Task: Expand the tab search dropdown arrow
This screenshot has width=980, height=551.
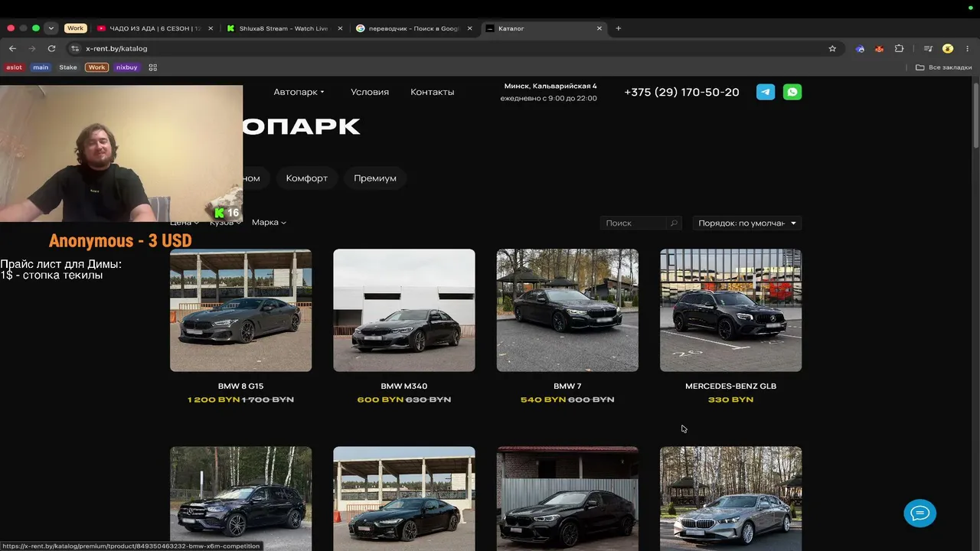Action: pos(51,28)
